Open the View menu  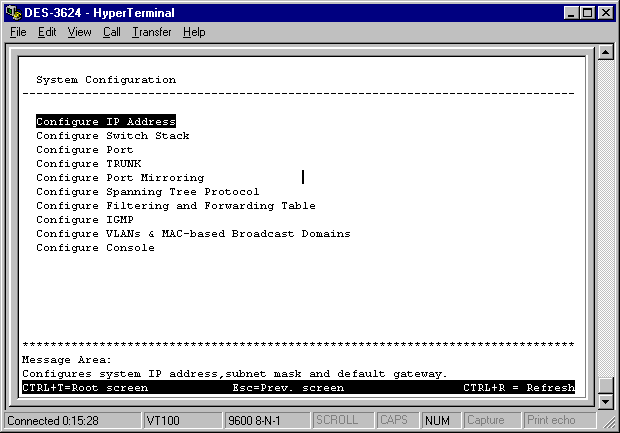[x=79, y=32]
